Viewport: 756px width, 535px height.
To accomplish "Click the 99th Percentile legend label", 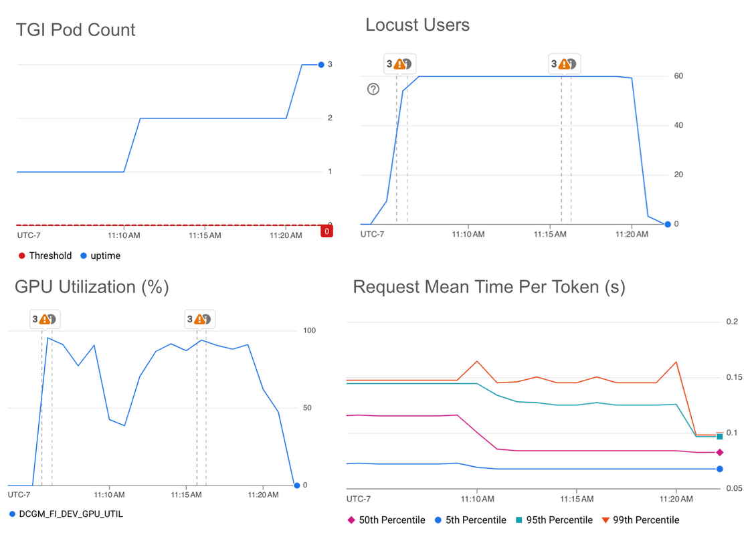I will (645, 520).
